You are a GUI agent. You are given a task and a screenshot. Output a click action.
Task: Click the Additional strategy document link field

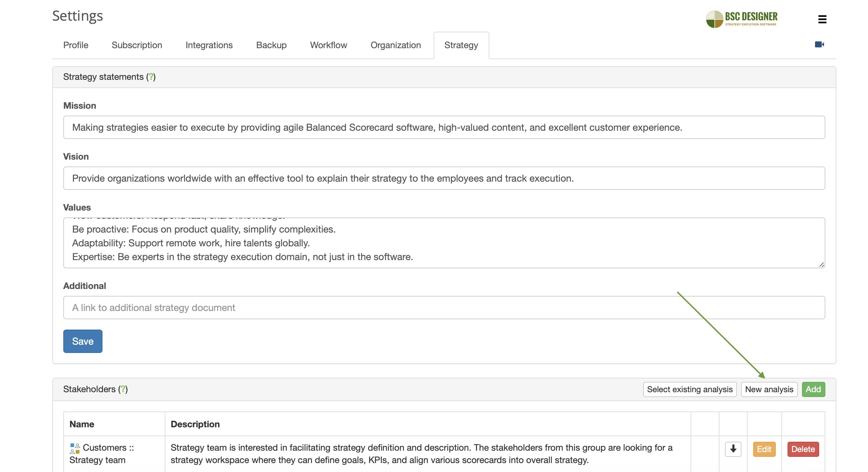pyautogui.click(x=444, y=308)
